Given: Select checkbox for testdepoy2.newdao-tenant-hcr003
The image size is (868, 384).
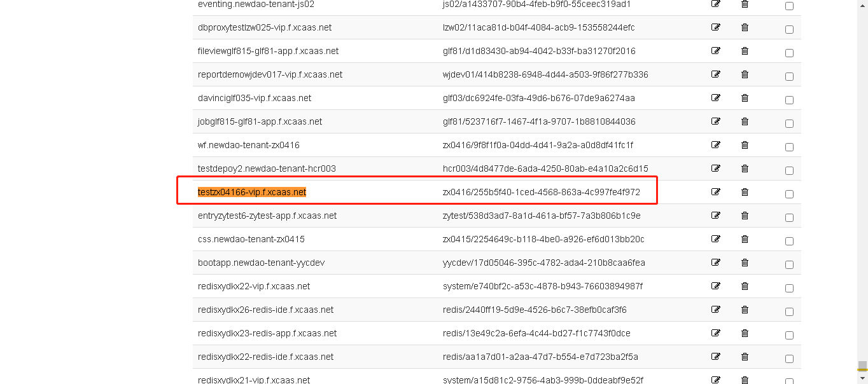Looking at the screenshot, I should click(789, 170).
